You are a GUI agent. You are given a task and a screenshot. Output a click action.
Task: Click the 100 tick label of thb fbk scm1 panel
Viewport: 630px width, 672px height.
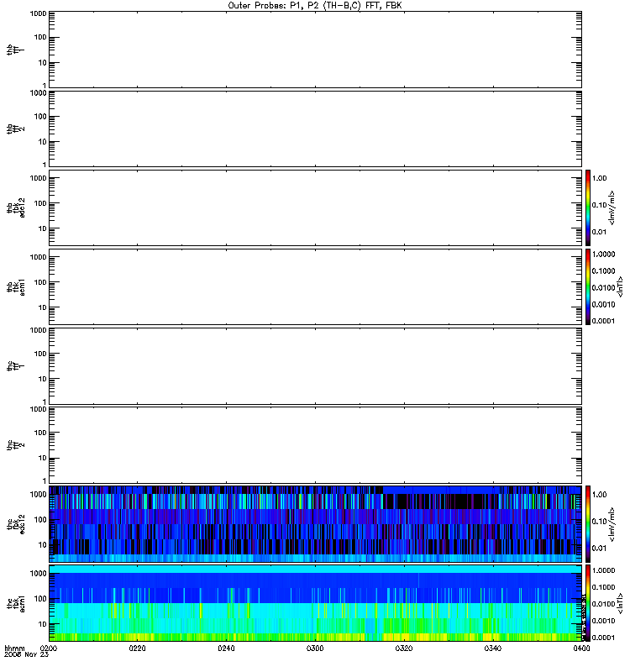pyautogui.click(x=40, y=282)
